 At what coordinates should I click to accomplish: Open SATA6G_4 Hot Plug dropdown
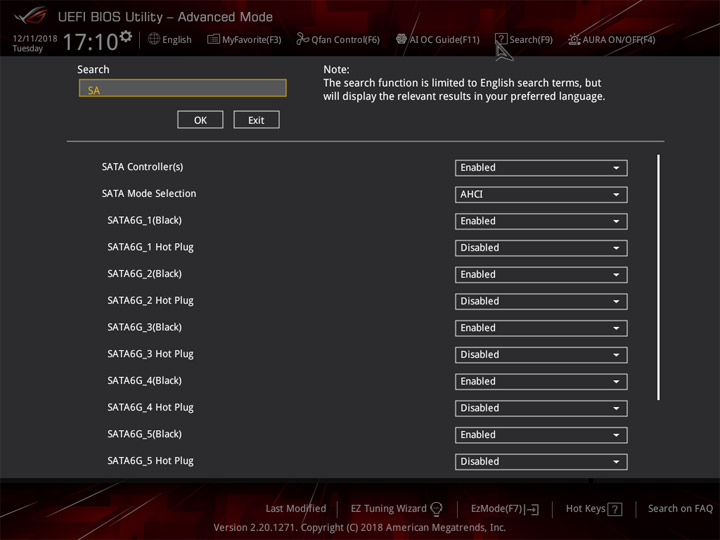point(541,408)
